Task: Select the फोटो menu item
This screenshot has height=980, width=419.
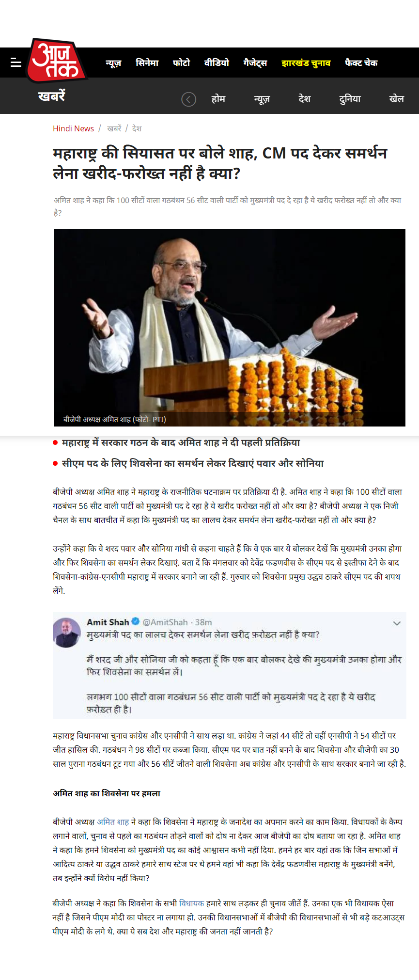Action: pos(181,63)
